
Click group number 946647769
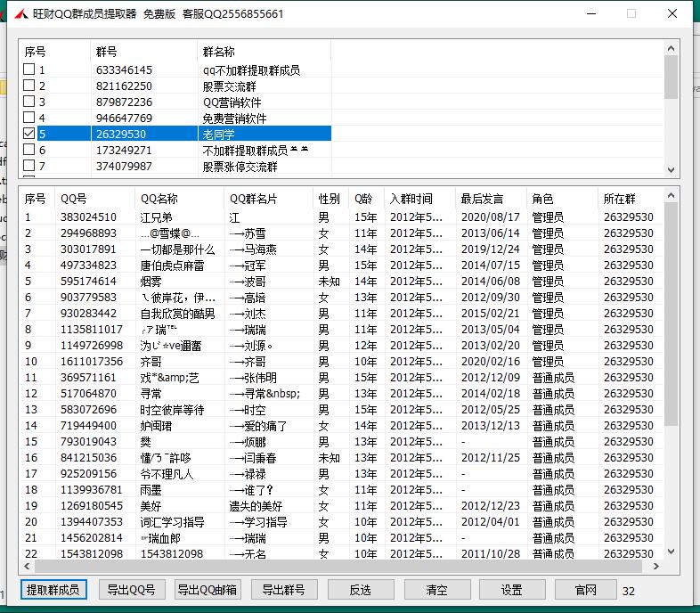pos(124,119)
